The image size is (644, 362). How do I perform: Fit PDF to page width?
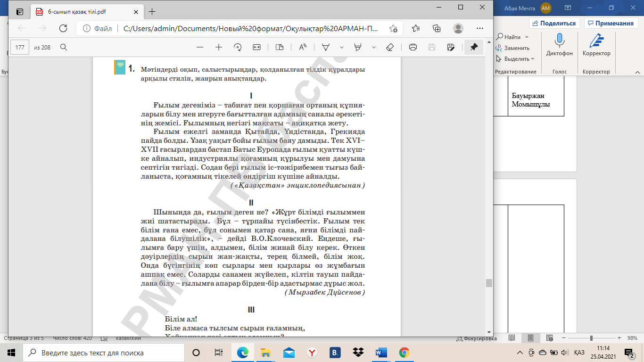[x=256, y=47]
